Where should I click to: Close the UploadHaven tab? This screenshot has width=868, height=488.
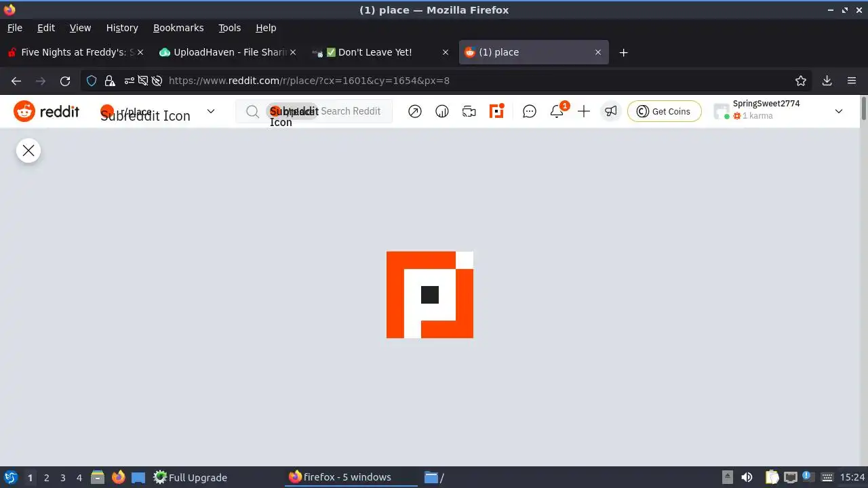[x=293, y=52]
